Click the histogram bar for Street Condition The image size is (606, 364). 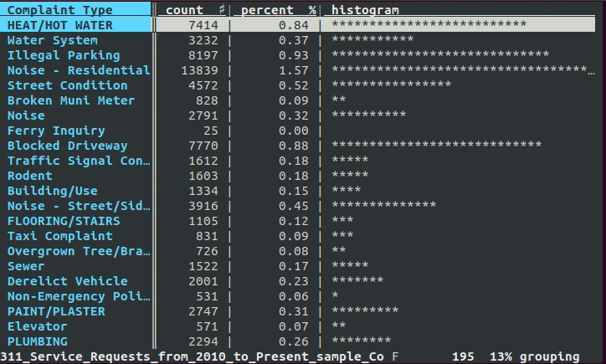pos(391,85)
